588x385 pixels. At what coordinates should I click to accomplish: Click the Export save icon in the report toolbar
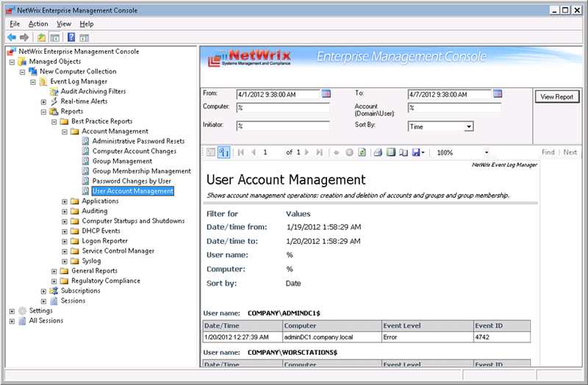tap(417, 152)
